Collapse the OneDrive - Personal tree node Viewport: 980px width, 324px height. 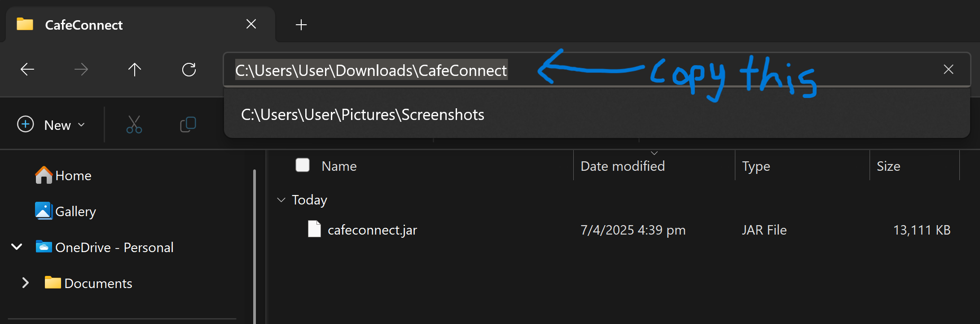click(x=17, y=247)
